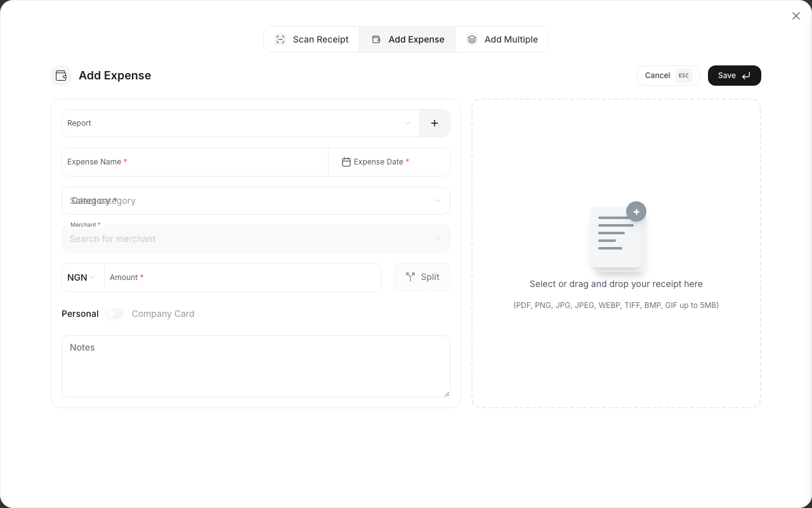Click the split arrows icon on Split button
The image size is (812, 508).
point(410,277)
